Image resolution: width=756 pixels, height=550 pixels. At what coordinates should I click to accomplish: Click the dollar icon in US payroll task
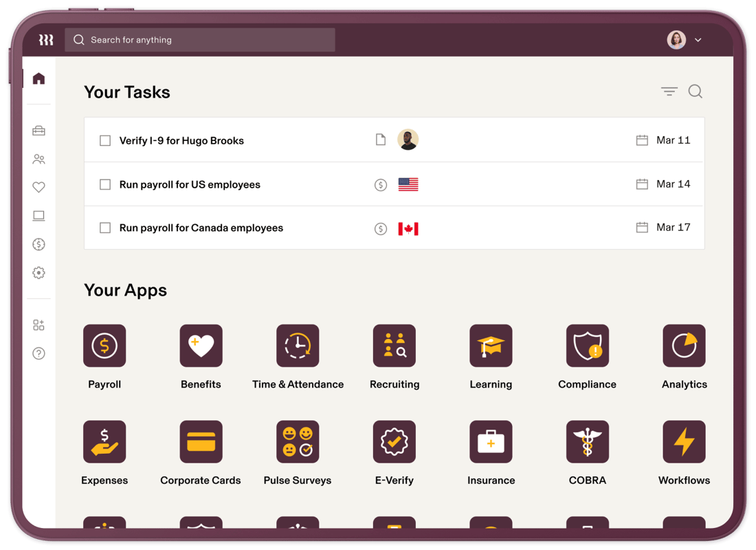[381, 185]
